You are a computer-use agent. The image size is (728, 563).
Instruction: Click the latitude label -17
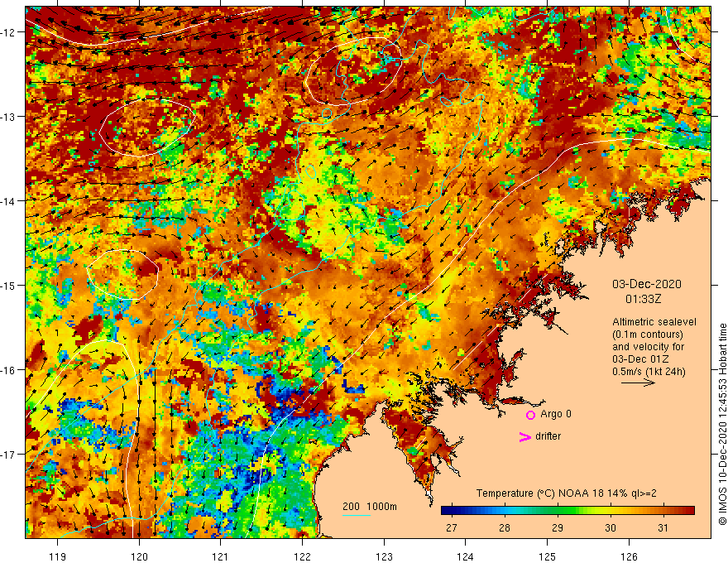(x=9, y=455)
